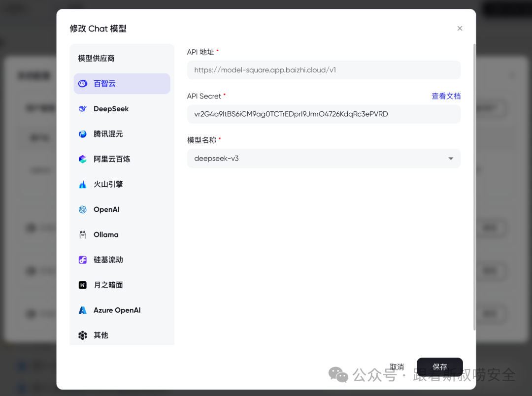The height and width of the screenshot is (396, 532).
Task: Click the 模型名称 label
Action: pyautogui.click(x=201, y=140)
